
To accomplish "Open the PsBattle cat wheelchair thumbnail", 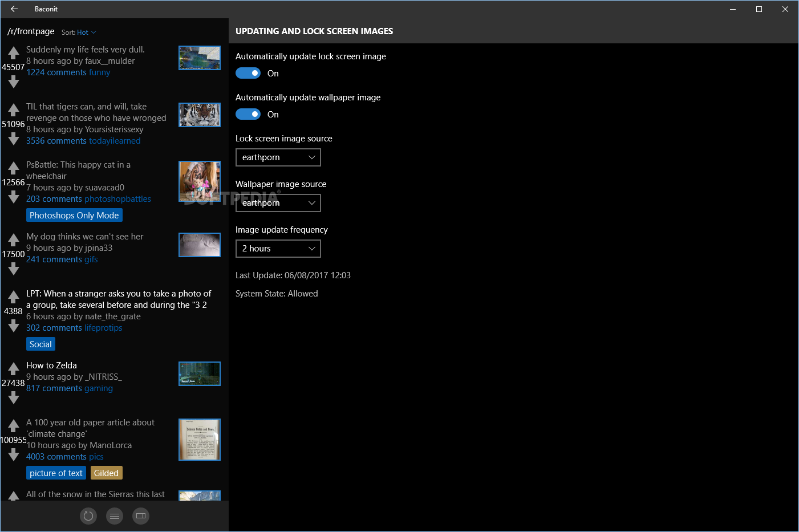I will point(200,181).
